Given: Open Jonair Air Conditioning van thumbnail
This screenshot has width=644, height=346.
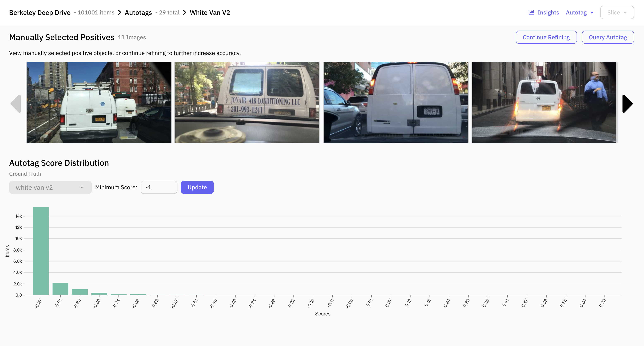Looking at the screenshot, I should tap(247, 103).
